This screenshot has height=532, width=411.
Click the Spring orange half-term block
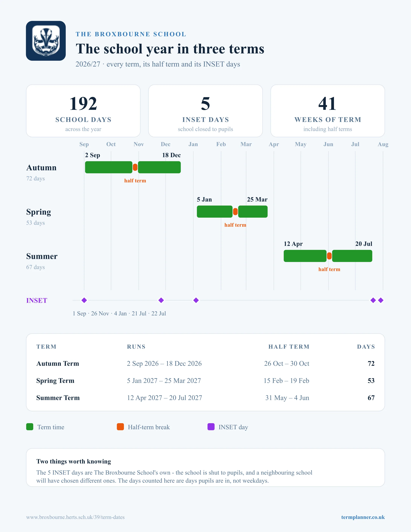(235, 211)
